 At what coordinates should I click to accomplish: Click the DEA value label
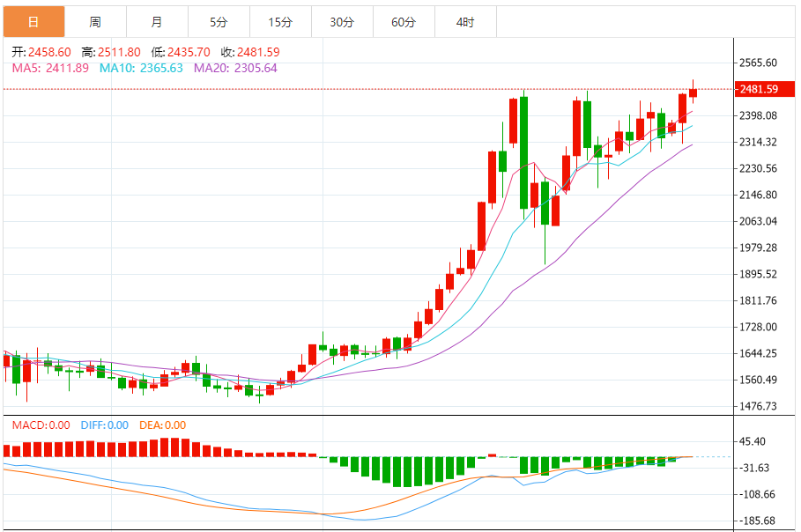163,425
